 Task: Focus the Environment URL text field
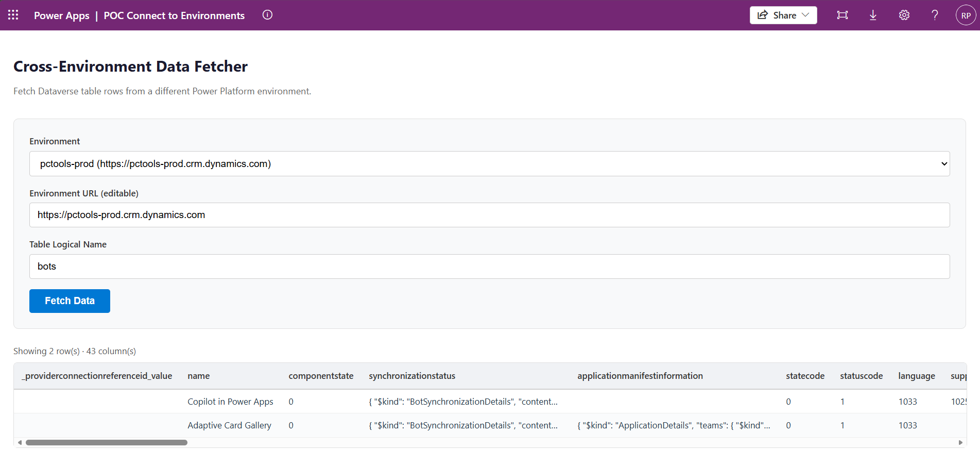point(489,215)
